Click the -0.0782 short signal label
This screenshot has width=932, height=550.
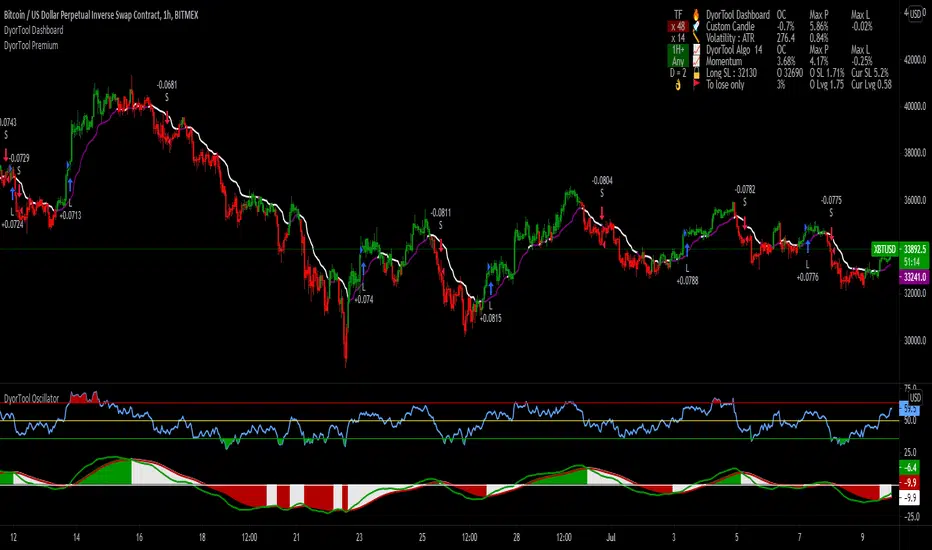click(x=745, y=190)
